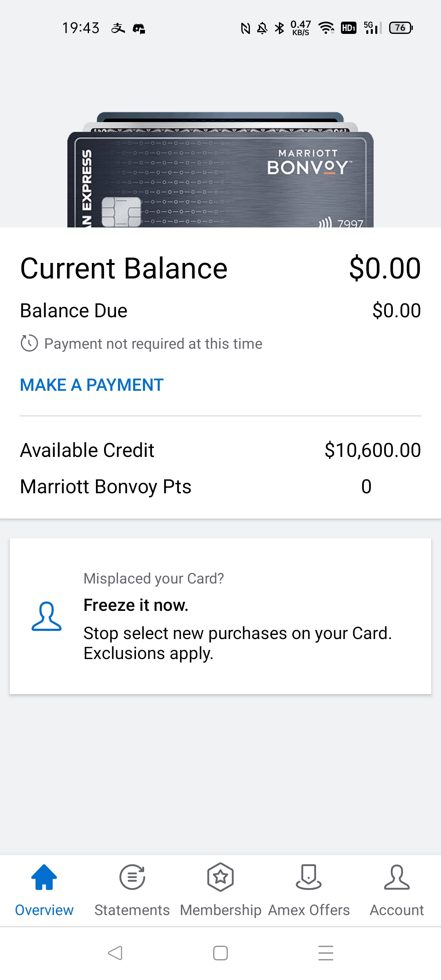Tap the Available Credit row
This screenshot has width=441, height=980.
pyautogui.click(x=220, y=450)
